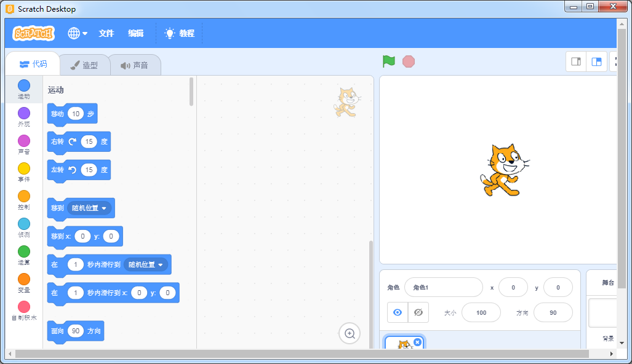Switch to small stage layout
Screen dimensions: 632x364
(576, 61)
